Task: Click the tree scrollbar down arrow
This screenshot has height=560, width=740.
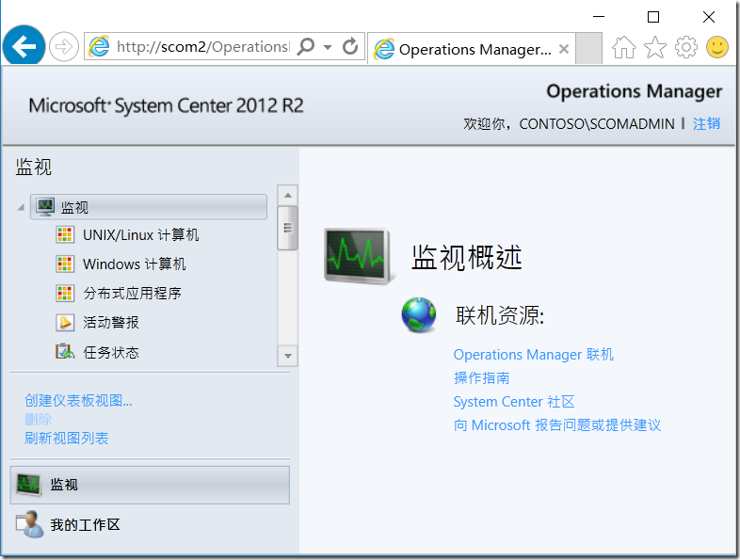Action: tap(288, 356)
